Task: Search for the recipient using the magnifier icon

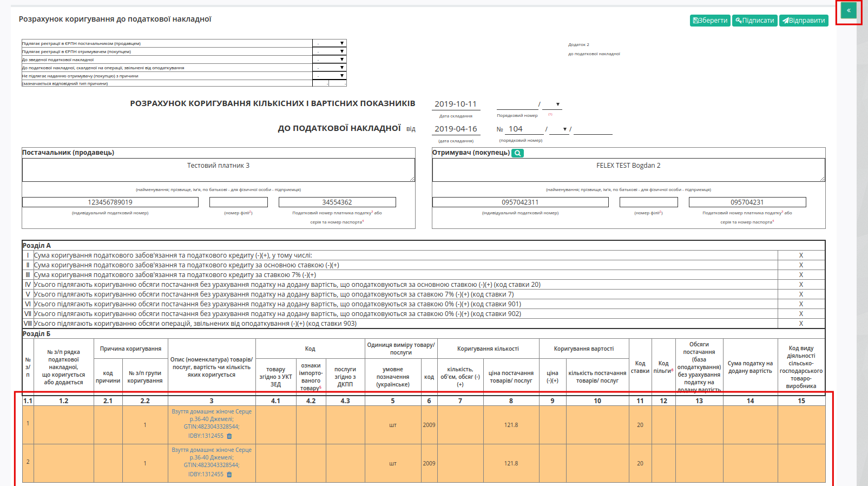Action: 517,153
